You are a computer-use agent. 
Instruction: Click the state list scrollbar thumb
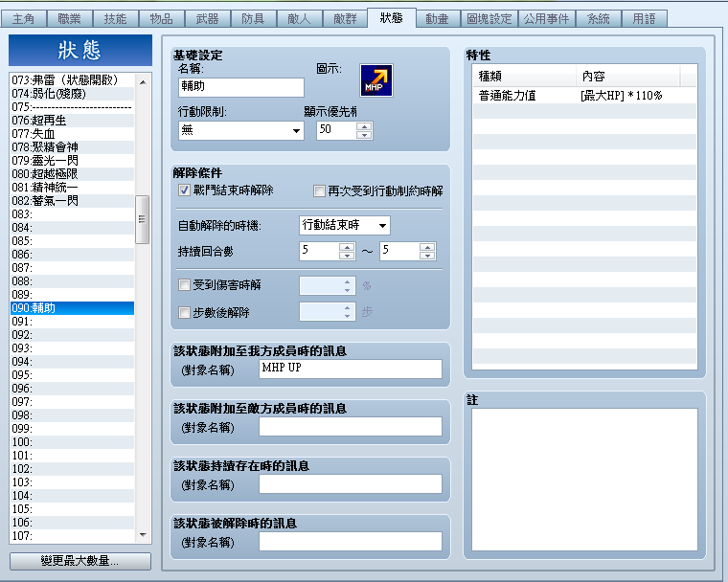click(142, 219)
